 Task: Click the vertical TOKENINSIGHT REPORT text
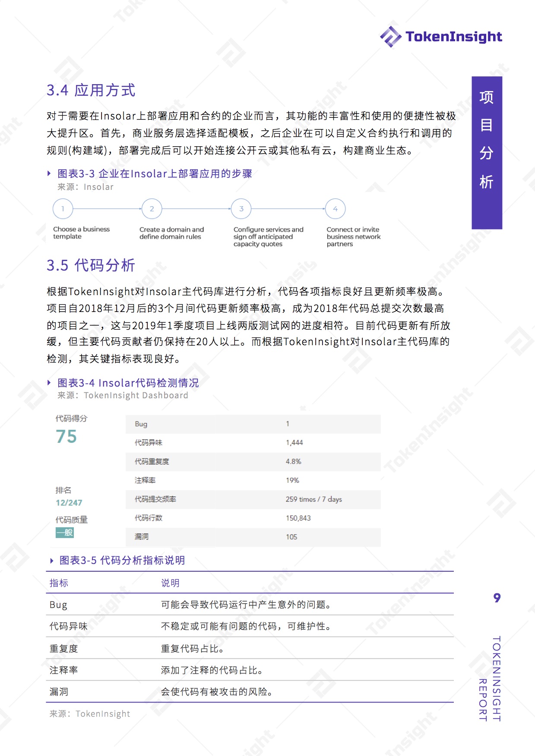490,678
